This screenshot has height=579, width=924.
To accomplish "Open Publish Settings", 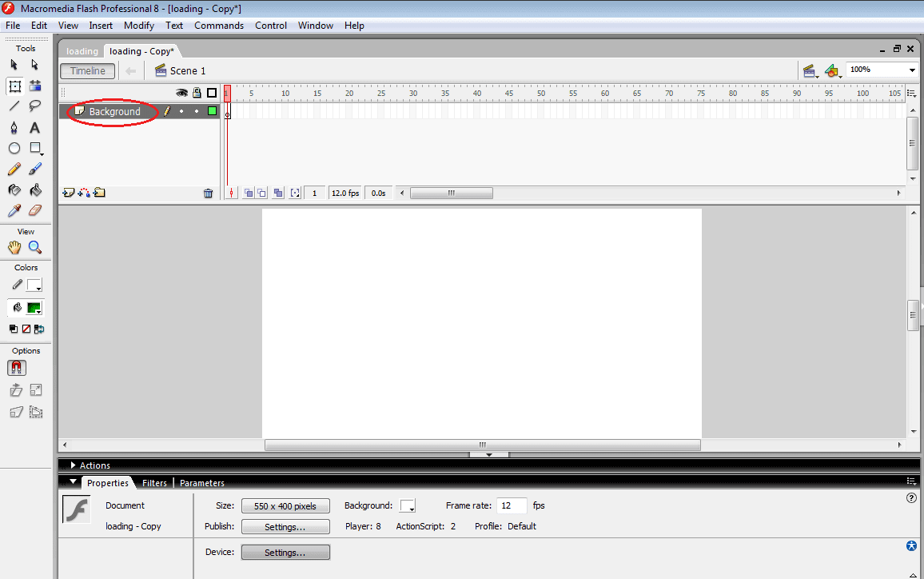I will [x=285, y=526].
